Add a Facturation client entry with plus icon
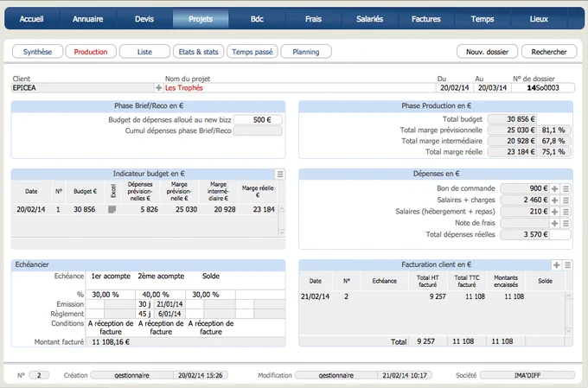Screen dimensions: 588x388 (557, 265)
